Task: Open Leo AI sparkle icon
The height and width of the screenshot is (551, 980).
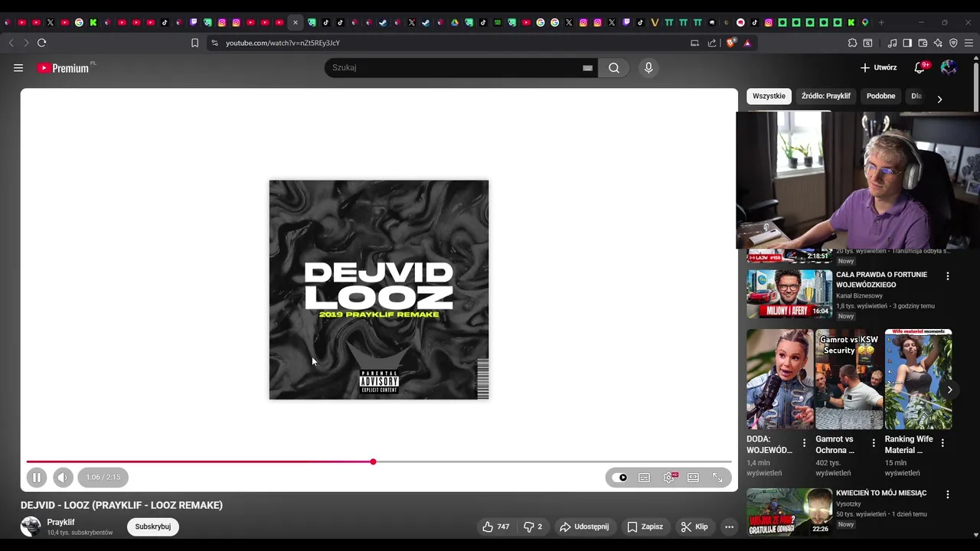Action: [x=938, y=43]
